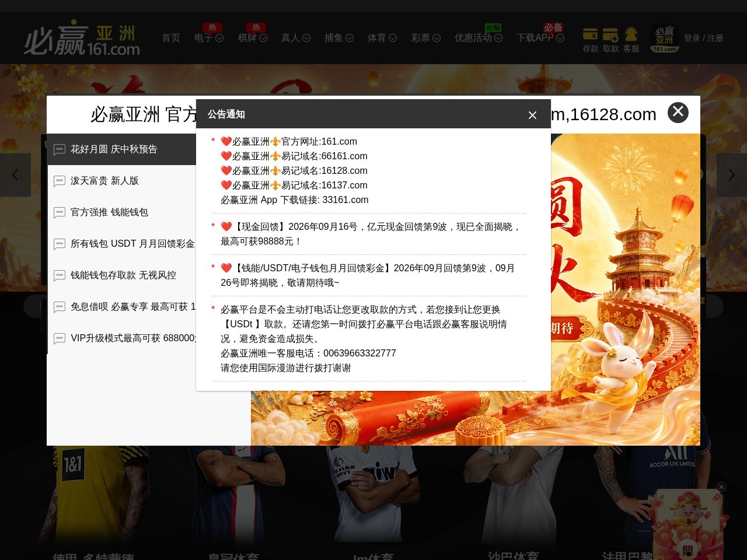747x560 pixels.
Task: Click message icon beside 泼天富贵 新人版
Action: pyautogui.click(x=59, y=181)
